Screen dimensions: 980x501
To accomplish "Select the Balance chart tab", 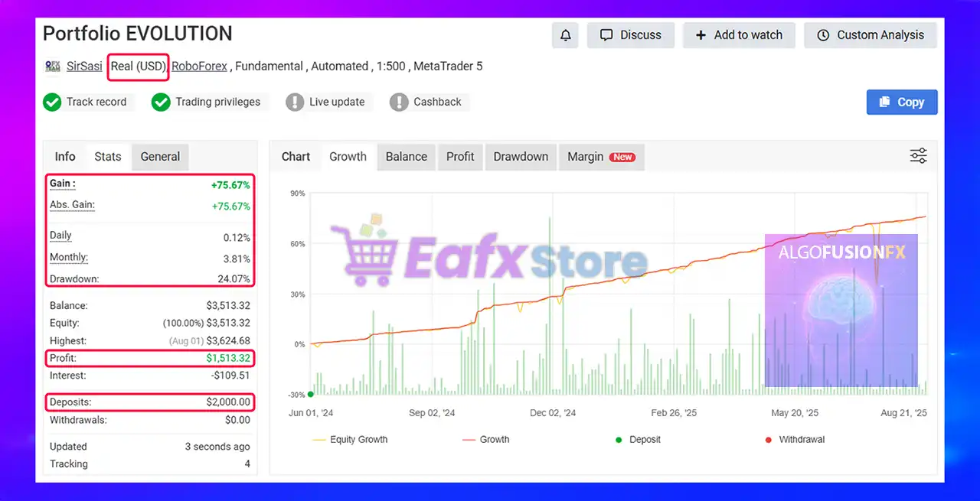I will (x=407, y=157).
